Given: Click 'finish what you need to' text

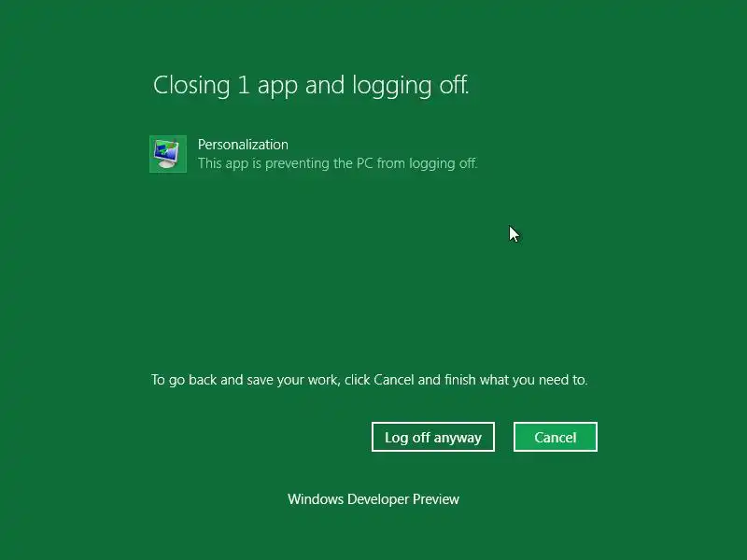Looking at the screenshot, I should (516, 380).
